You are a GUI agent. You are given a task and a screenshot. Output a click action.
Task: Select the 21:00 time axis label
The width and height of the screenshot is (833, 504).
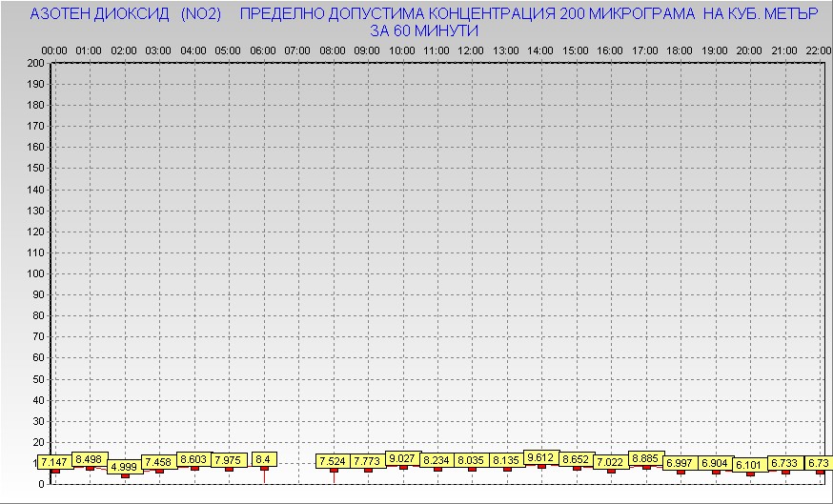(x=784, y=51)
